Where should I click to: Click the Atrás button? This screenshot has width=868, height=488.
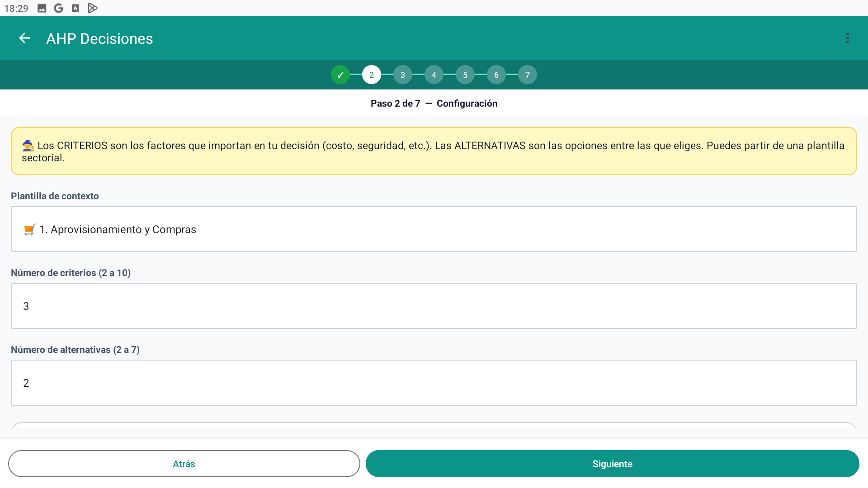tap(184, 464)
